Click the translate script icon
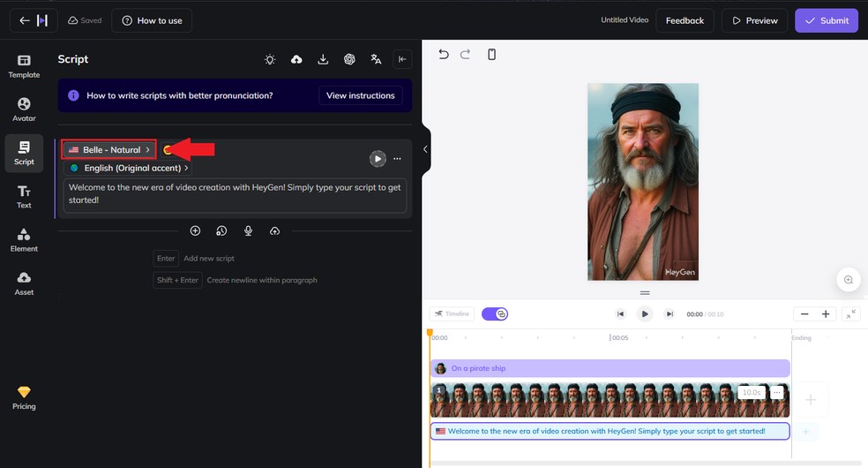This screenshot has height=468, width=868. tap(376, 59)
